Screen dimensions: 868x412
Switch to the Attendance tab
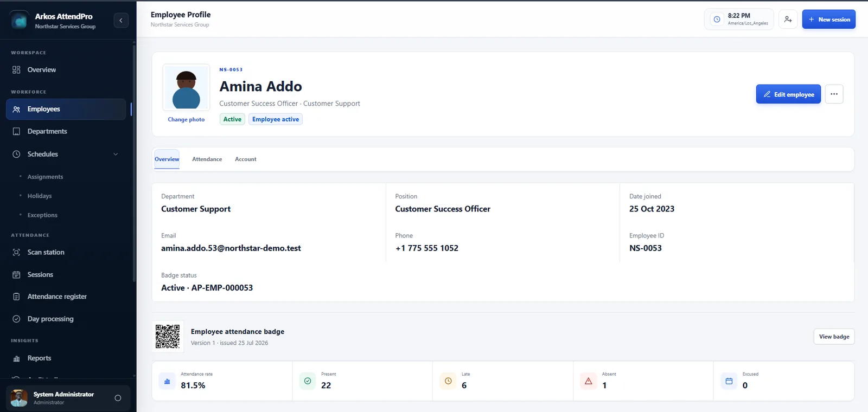[207, 159]
